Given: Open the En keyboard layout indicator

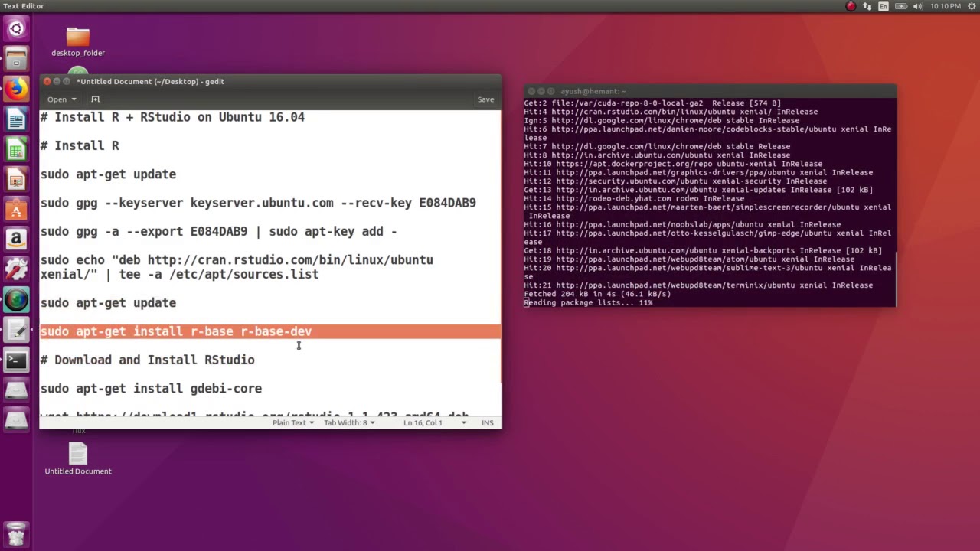Looking at the screenshot, I should point(883,6).
